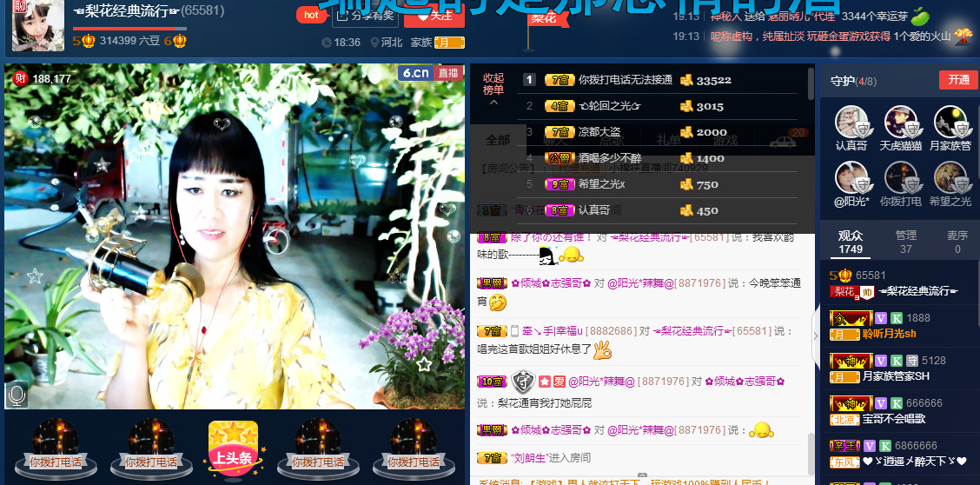Select the 全部 chat tab
This screenshot has height=485, width=980.
click(x=498, y=140)
